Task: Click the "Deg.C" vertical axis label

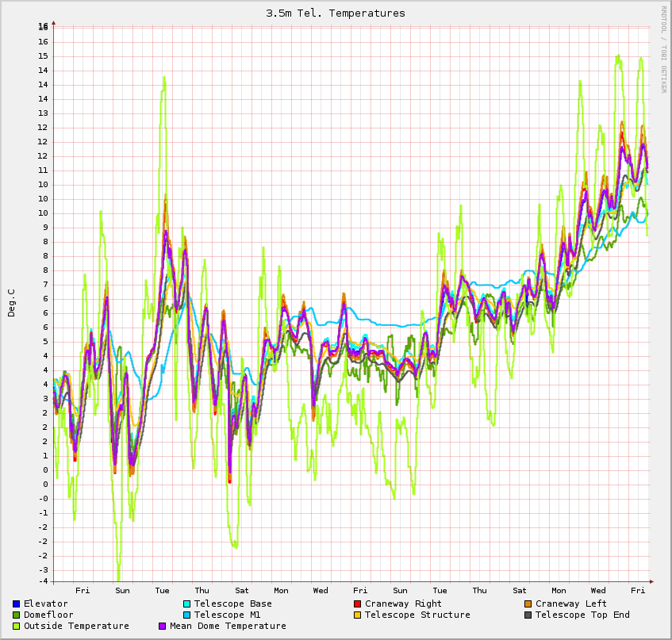Action: pyautogui.click(x=12, y=303)
